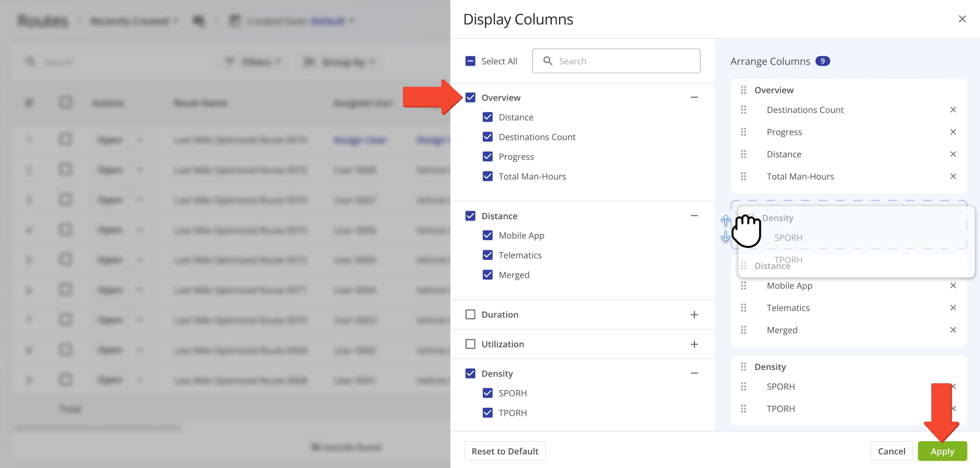This screenshot has width=980, height=468.
Task: Toggle the Select All checkbox
Action: 470,61
